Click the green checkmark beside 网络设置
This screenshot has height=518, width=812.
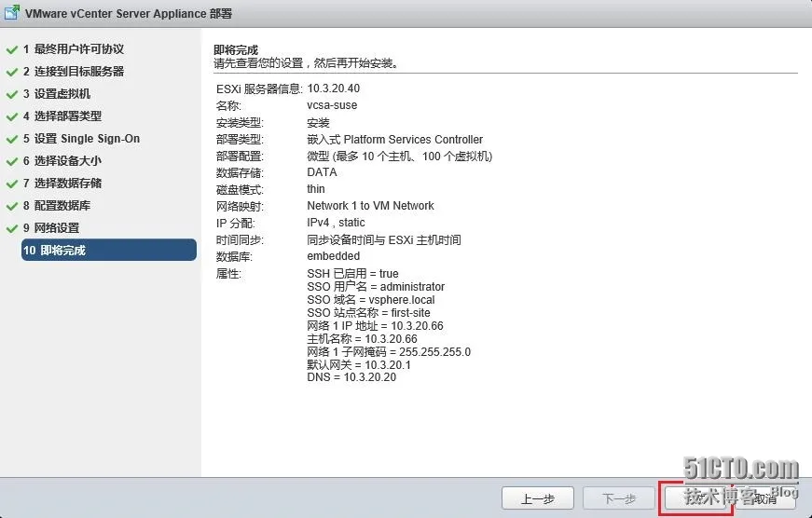click(x=12, y=228)
